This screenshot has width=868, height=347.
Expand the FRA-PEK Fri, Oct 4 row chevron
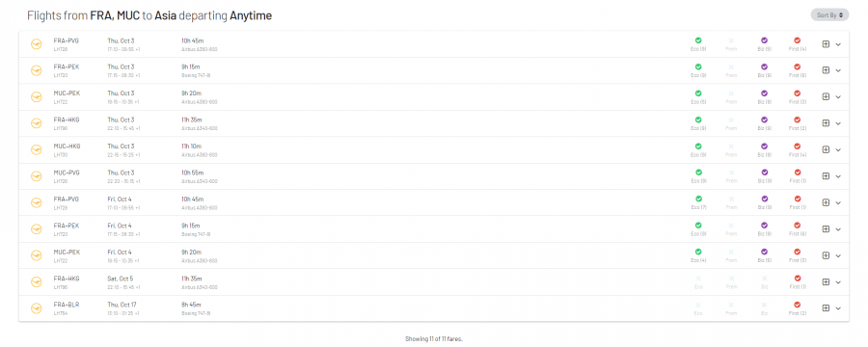point(838,229)
